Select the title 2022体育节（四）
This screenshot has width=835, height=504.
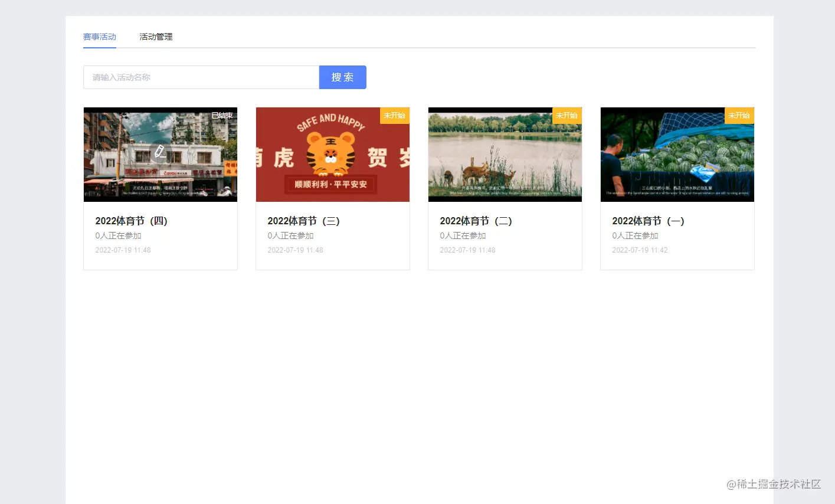[132, 221]
